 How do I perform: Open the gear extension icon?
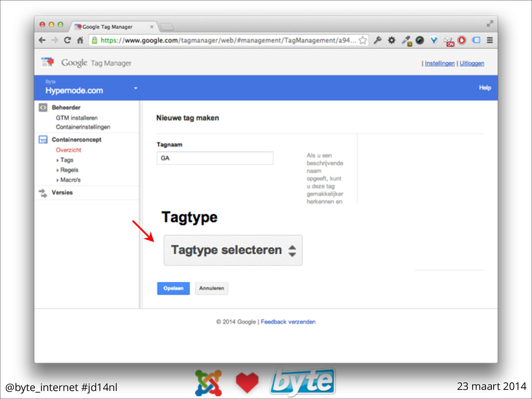point(392,40)
